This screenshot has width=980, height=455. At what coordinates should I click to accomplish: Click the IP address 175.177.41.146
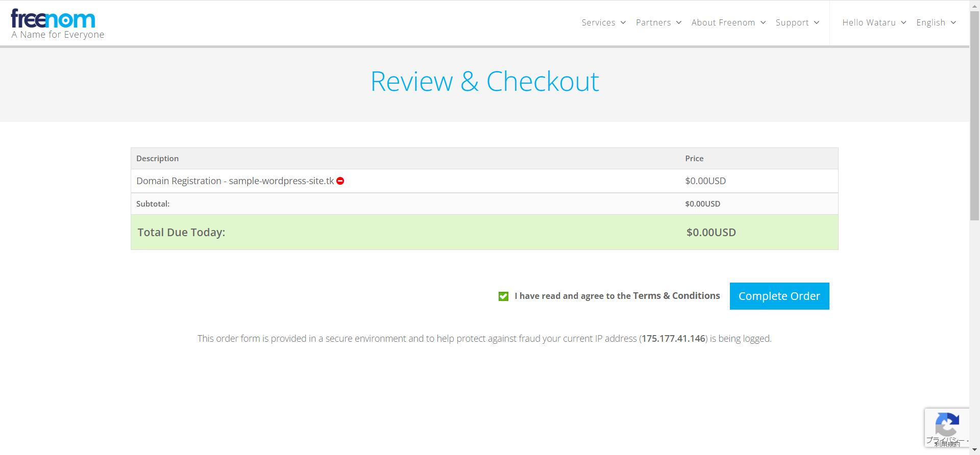click(673, 339)
